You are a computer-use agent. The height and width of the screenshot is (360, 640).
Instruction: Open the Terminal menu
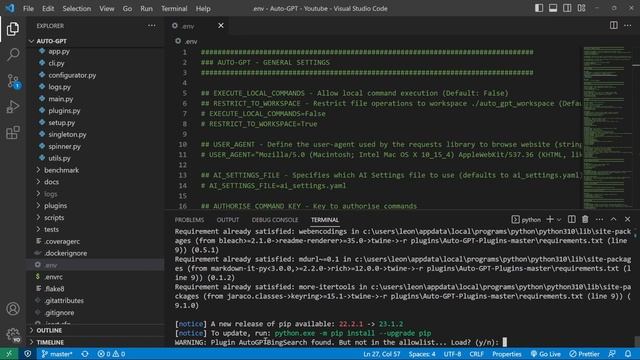pyautogui.click(x=174, y=8)
